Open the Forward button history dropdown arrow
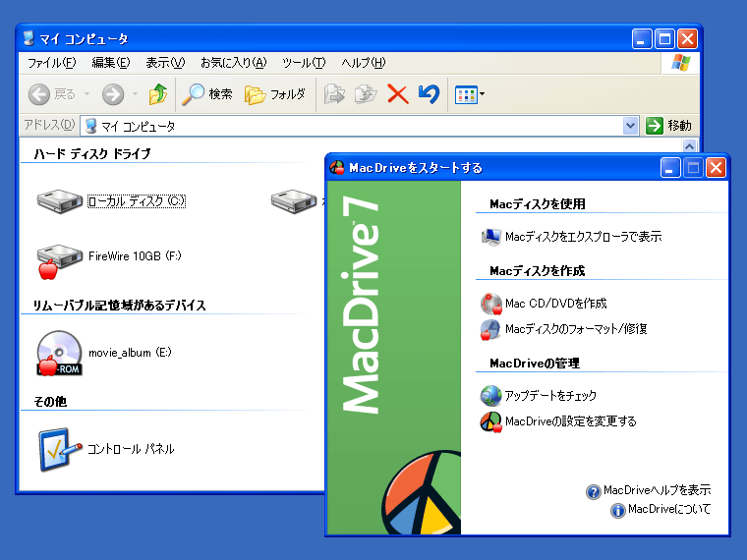Screen dimensions: 747x560 (136, 93)
